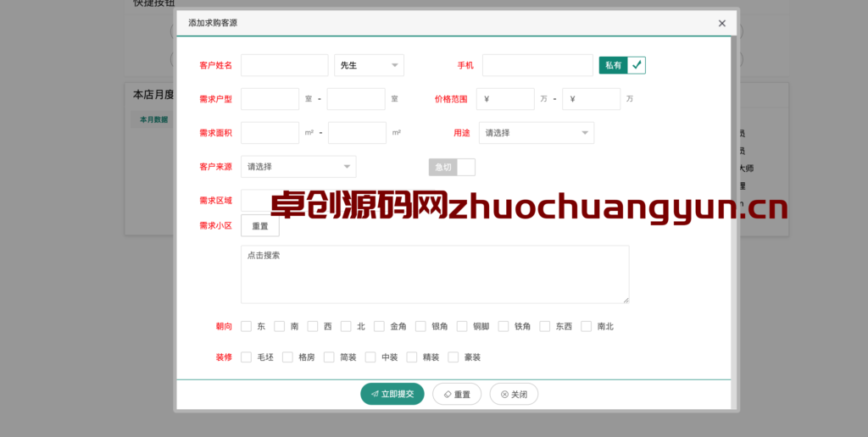
Task: Check the 南 orientation checkbox
Action: 280,326
